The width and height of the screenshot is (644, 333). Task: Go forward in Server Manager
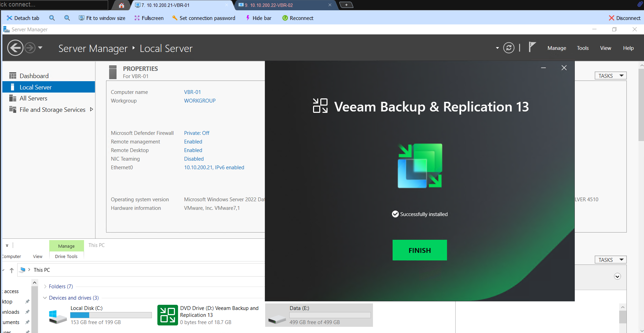(x=30, y=48)
